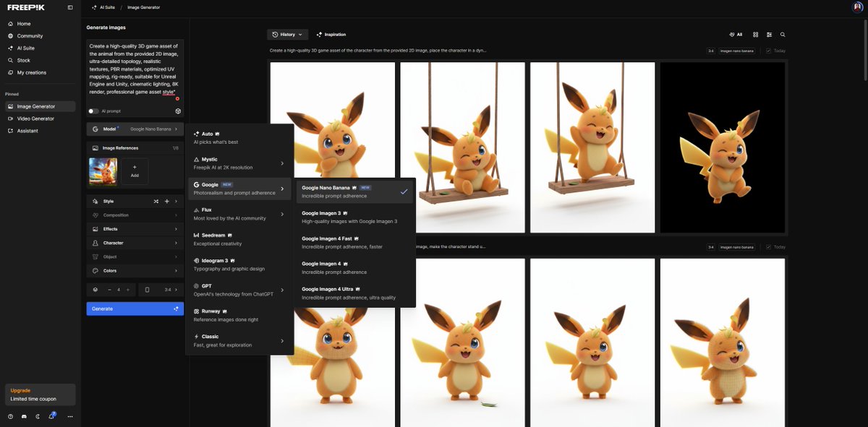The image size is (868, 427).
Task: Select the Google Imagen 4 model
Action: [354, 268]
